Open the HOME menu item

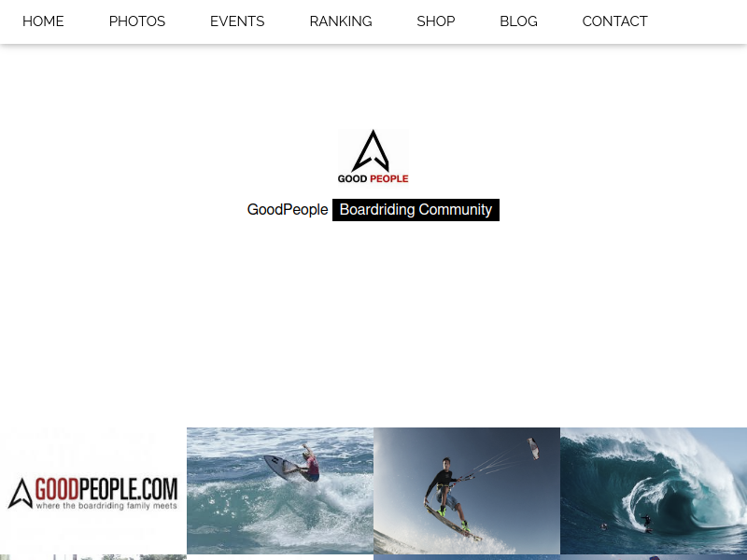[x=43, y=21]
